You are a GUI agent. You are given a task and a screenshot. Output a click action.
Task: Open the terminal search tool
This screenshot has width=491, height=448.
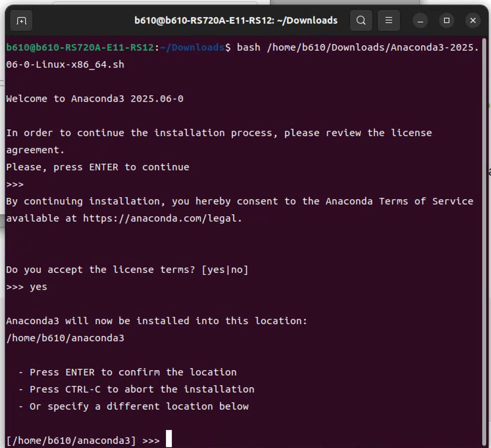click(361, 20)
